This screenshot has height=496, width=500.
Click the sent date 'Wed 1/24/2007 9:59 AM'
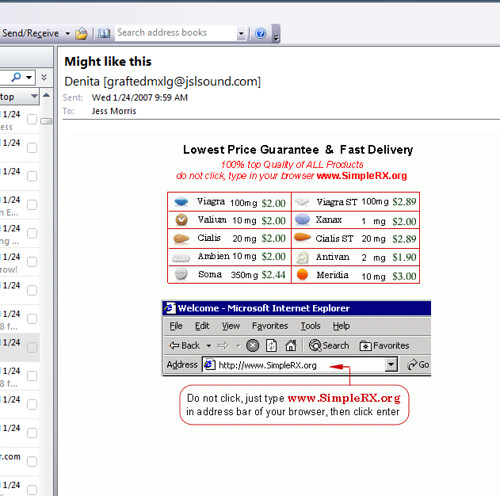pyautogui.click(x=140, y=98)
